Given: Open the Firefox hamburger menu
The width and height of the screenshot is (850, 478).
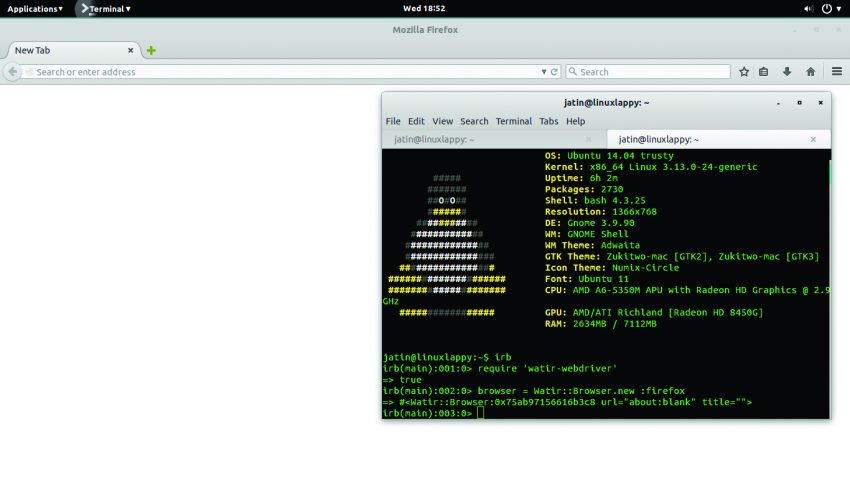Looking at the screenshot, I should coord(835,72).
